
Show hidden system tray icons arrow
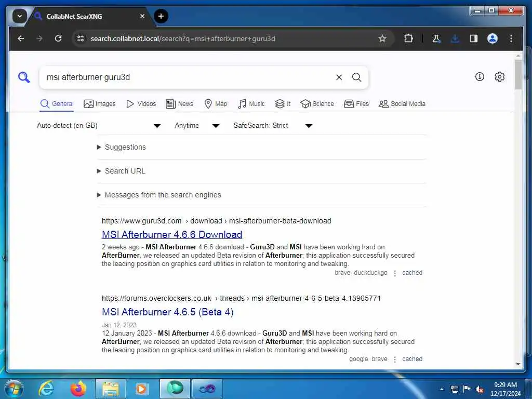click(442, 389)
